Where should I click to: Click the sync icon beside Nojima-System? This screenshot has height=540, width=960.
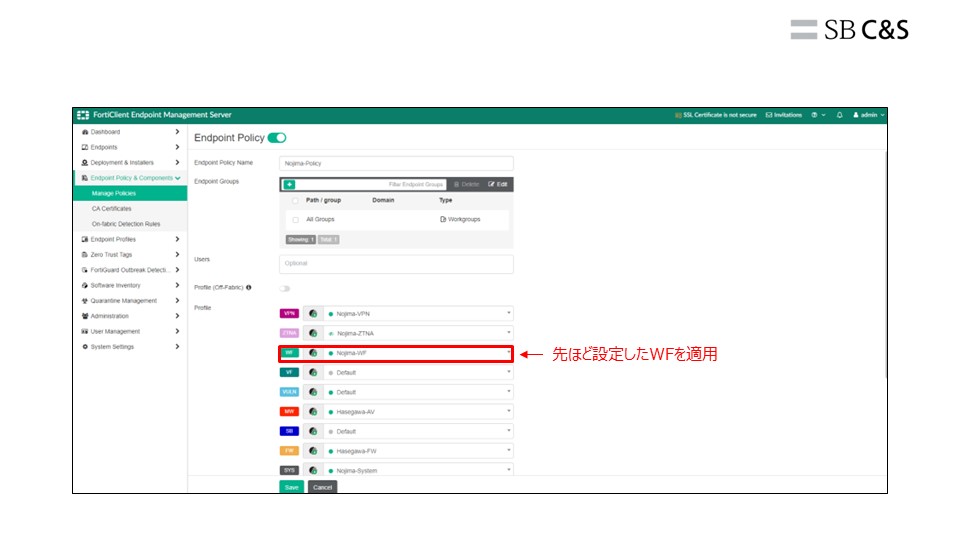pos(313,470)
